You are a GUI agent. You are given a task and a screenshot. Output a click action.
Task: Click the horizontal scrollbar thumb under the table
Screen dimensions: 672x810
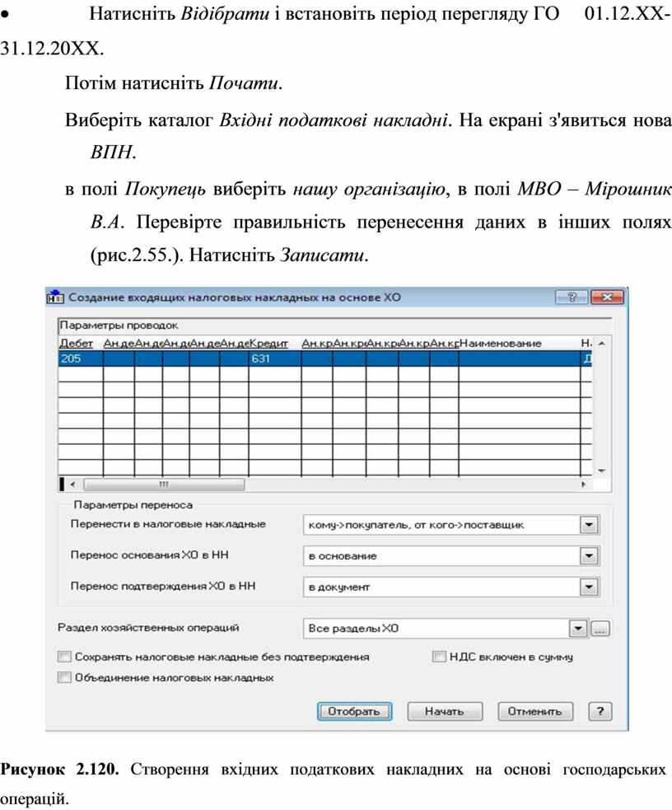164,485
